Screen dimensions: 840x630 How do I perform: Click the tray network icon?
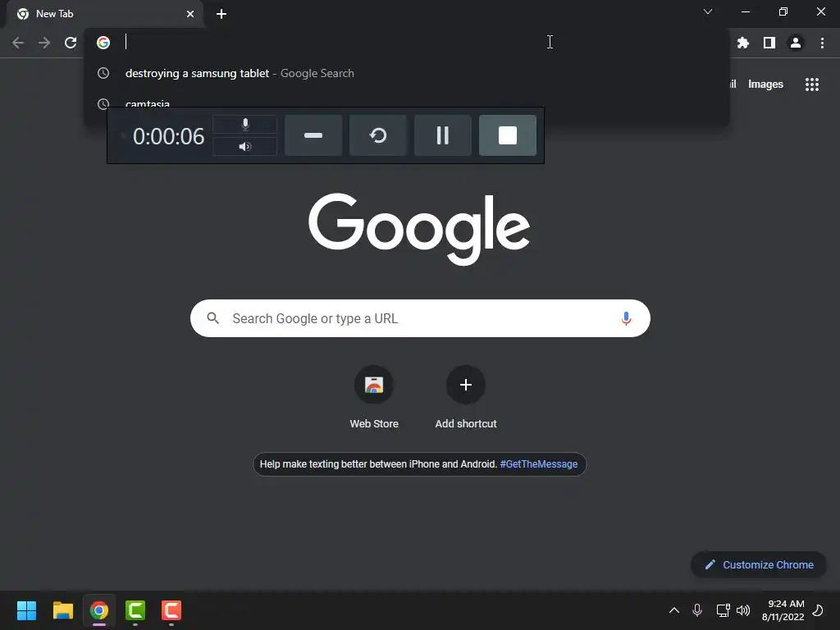pos(723,610)
